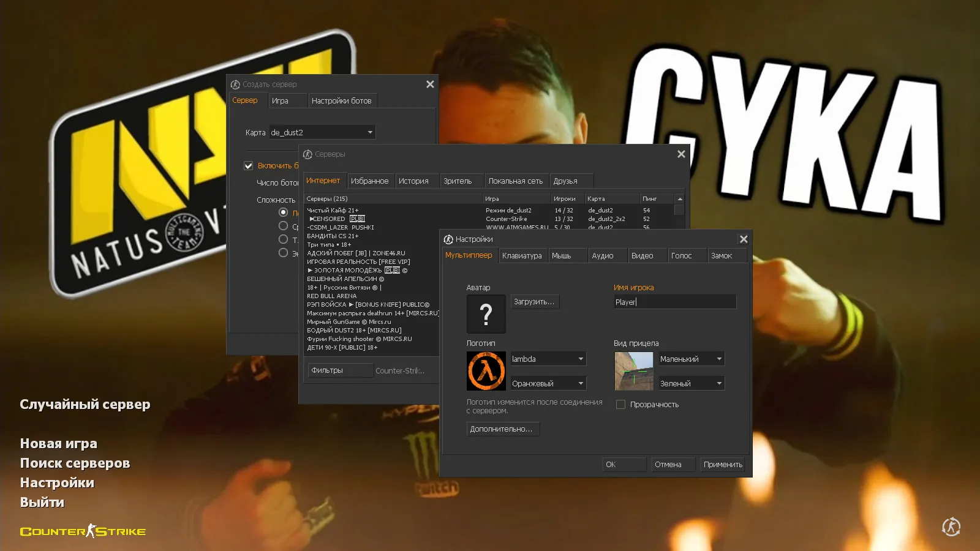Click the Применить button in settings
Viewport: 980px width, 551px height.
(722, 464)
